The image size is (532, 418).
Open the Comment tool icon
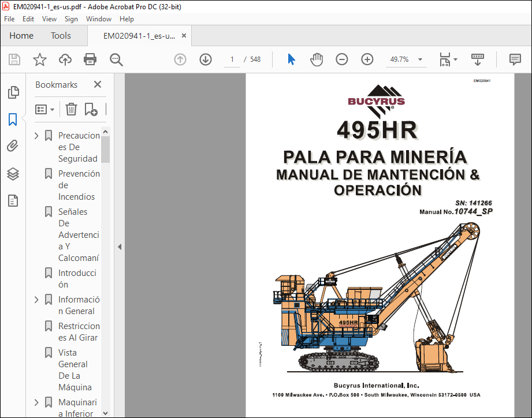click(x=515, y=59)
